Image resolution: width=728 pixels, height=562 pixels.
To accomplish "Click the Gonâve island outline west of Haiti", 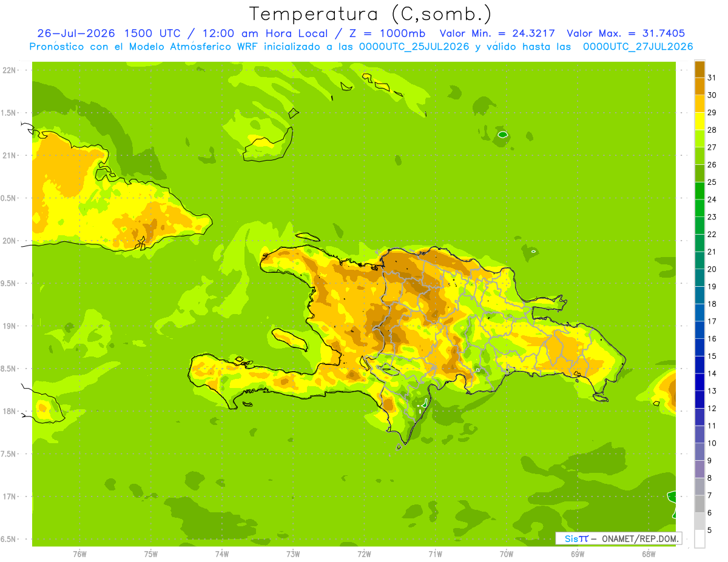I will point(289,338).
